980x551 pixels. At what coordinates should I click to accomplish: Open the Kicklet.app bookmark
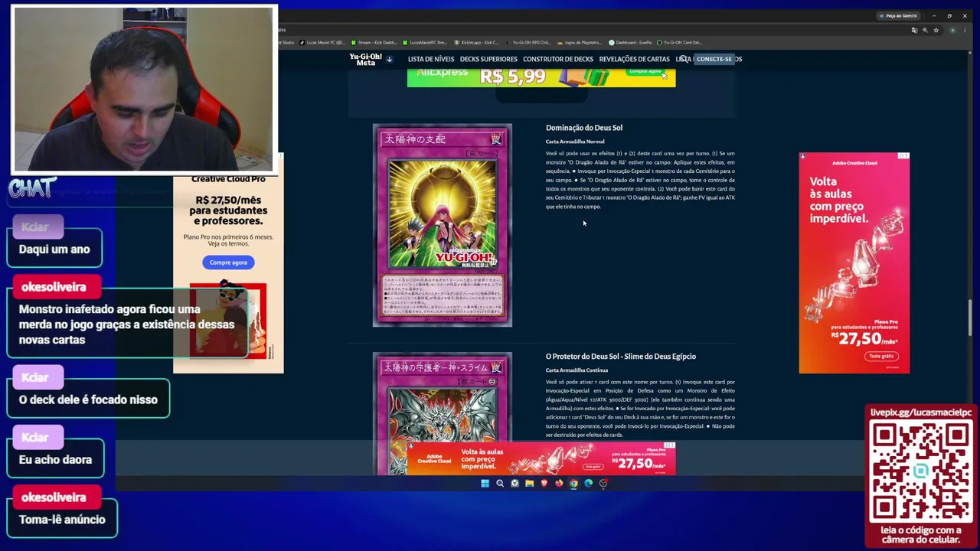[477, 43]
